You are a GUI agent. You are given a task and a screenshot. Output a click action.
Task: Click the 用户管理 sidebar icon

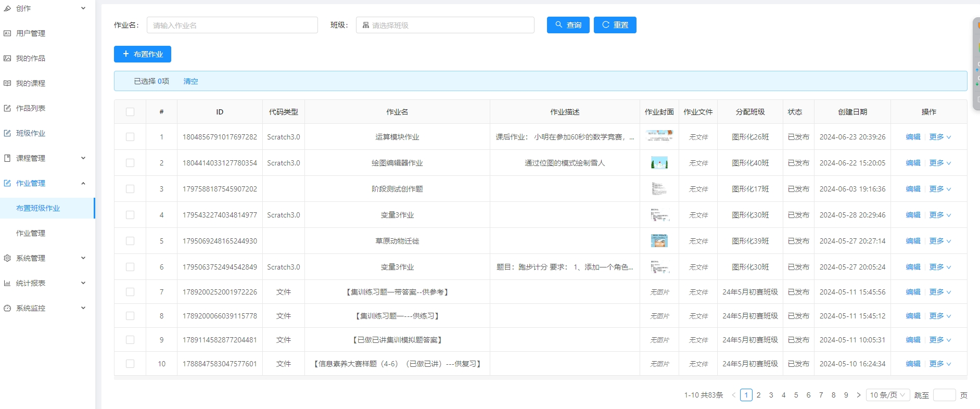click(7, 33)
